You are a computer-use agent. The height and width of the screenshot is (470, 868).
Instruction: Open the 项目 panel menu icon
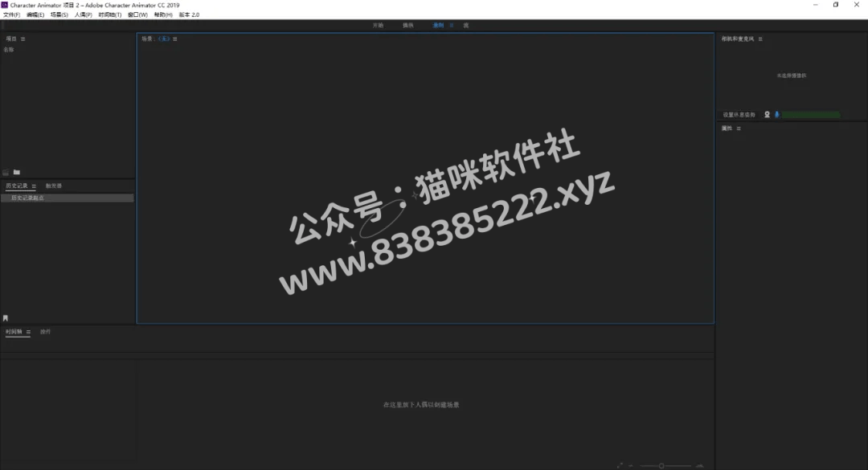[x=23, y=39]
